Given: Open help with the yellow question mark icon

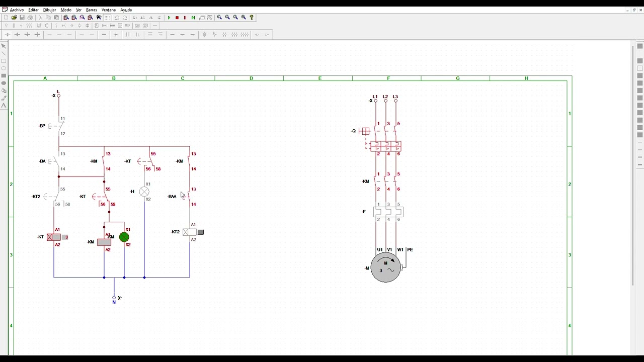Looking at the screenshot, I should [x=252, y=18].
